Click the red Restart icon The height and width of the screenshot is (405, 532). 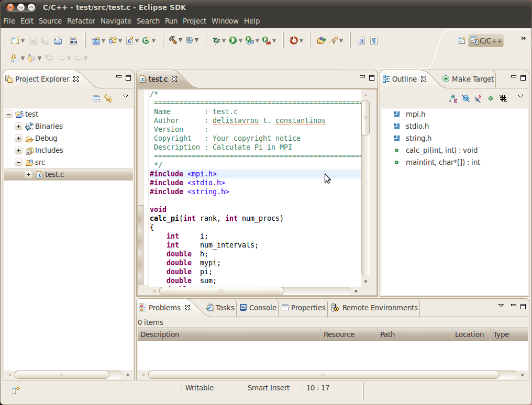coord(293,41)
